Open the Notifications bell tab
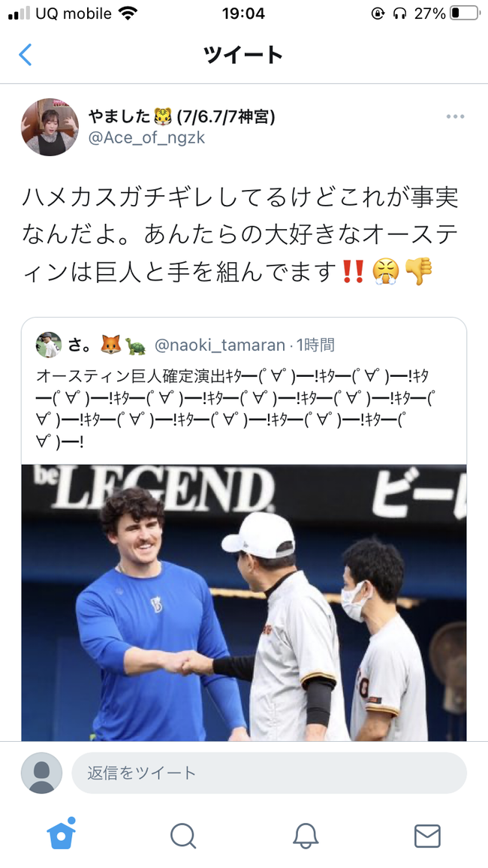 [x=306, y=836]
